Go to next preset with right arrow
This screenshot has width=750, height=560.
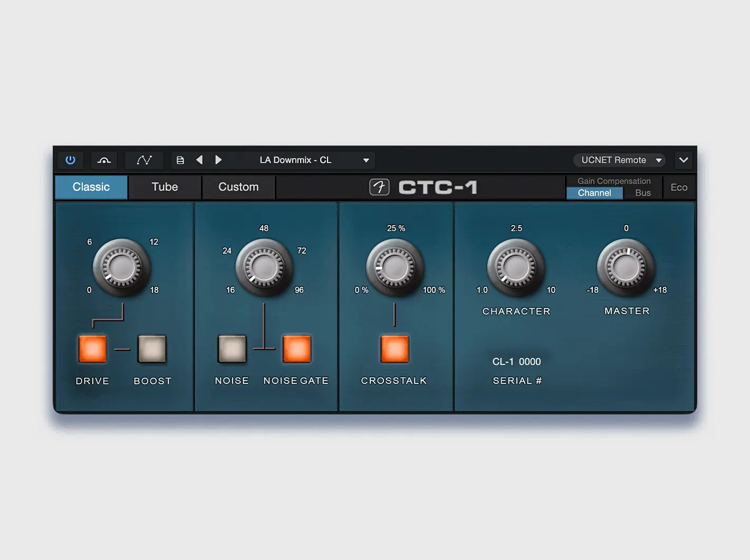coord(218,160)
